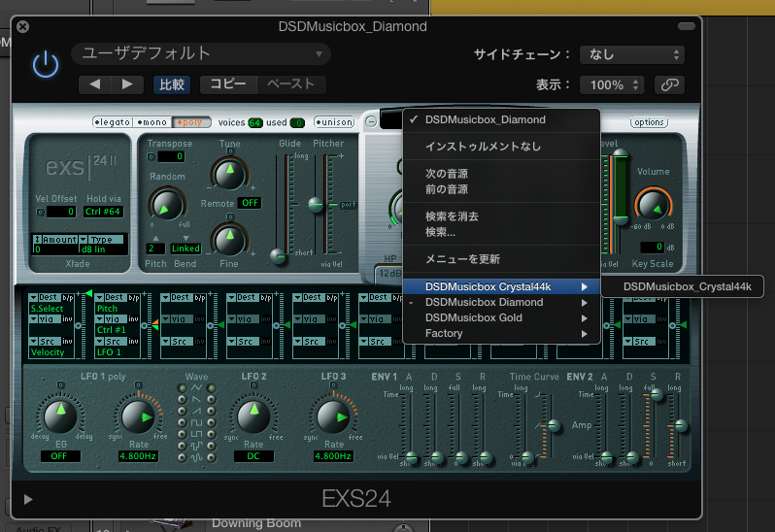Click the Random knob
This screenshot has width=775, height=532.
(167, 204)
